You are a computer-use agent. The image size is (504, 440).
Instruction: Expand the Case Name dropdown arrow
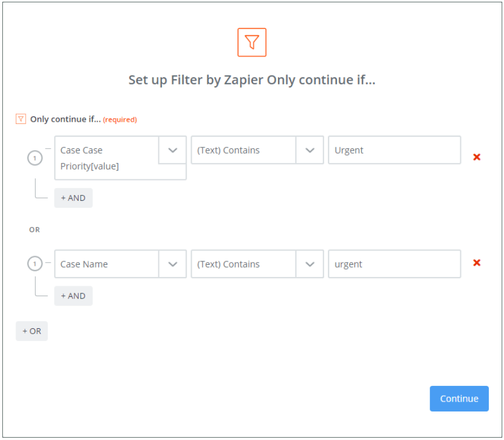click(172, 264)
